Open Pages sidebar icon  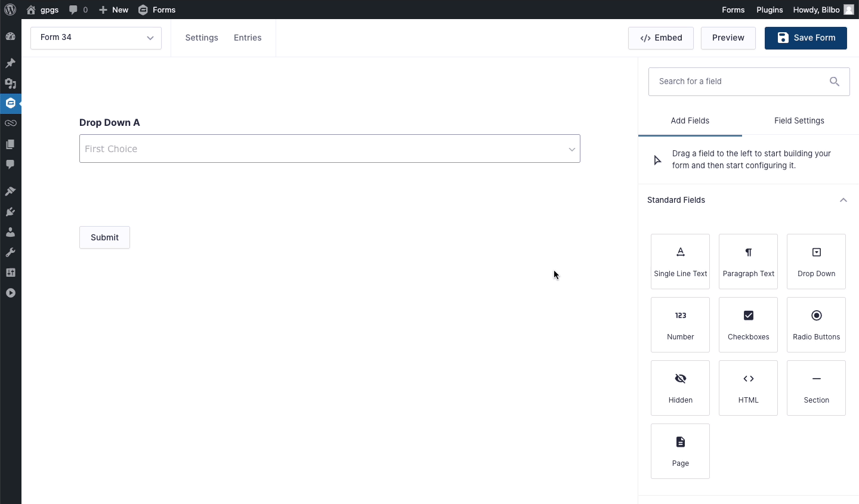(x=10, y=144)
